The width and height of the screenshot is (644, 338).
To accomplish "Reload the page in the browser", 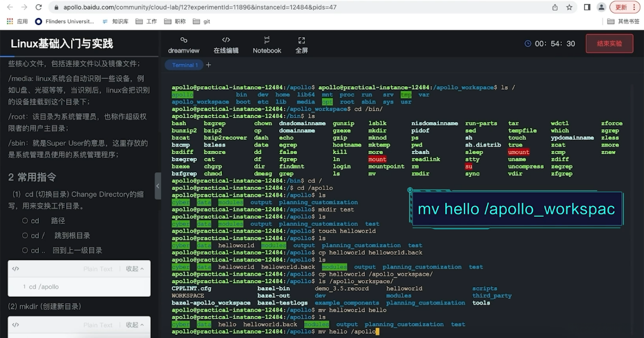I will (x=38, y=7).
